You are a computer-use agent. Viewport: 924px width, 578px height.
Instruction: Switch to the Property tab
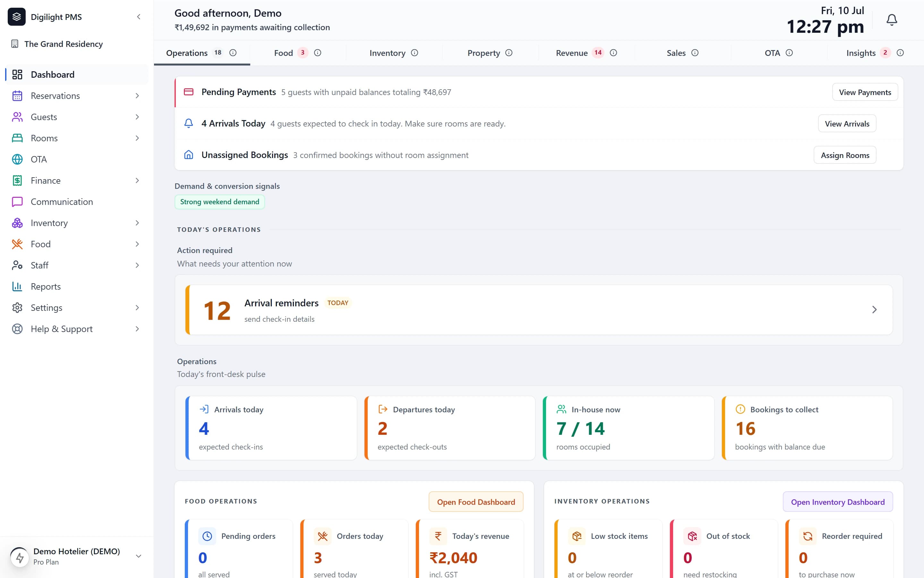tap(490, 53)
